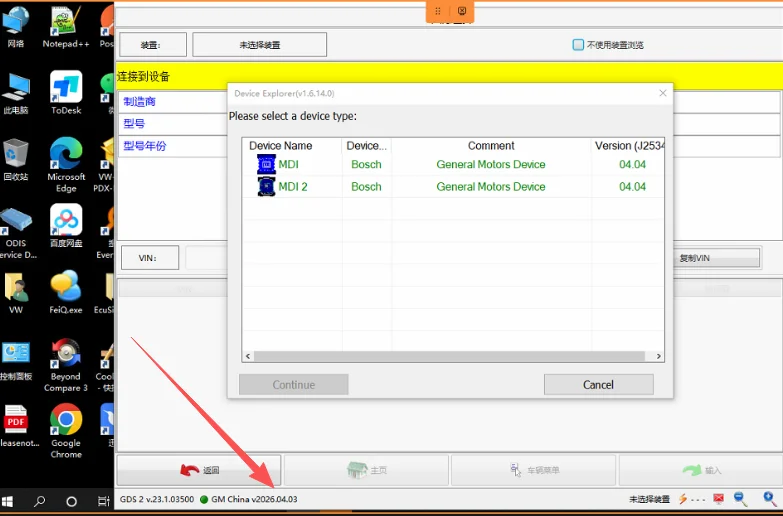Open Task View on taskbar

(x=103, y=502)
